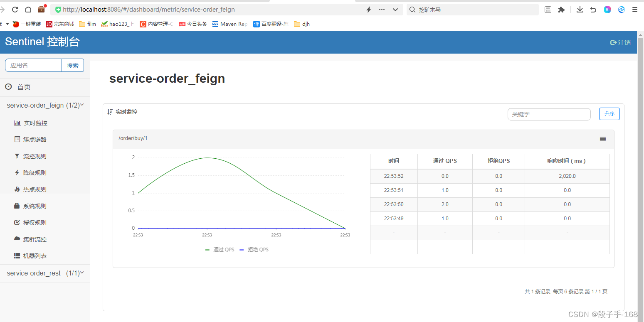Toggle 通过 QPS legend series
The image size is (644, 322).
tap(220, 250)
